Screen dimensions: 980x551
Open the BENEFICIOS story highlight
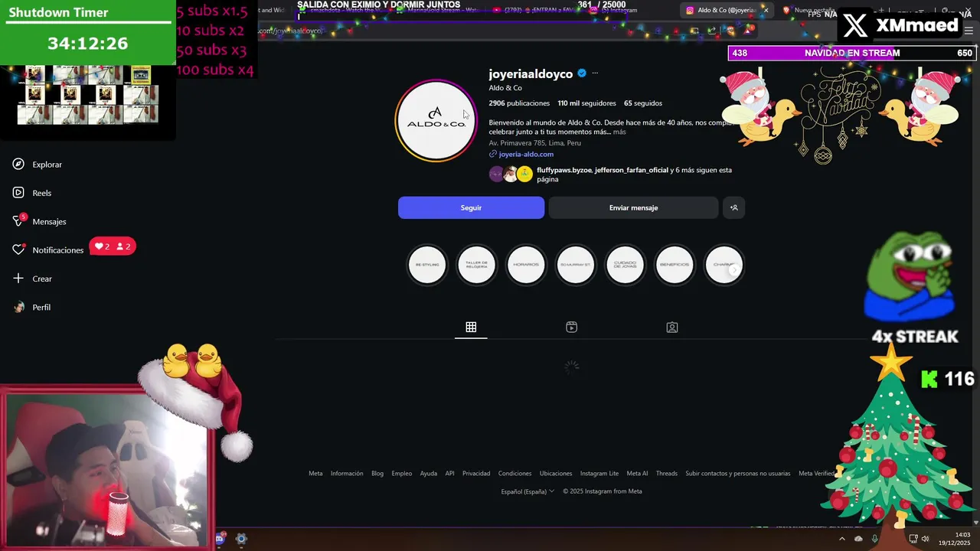click(x=675, y=265)
